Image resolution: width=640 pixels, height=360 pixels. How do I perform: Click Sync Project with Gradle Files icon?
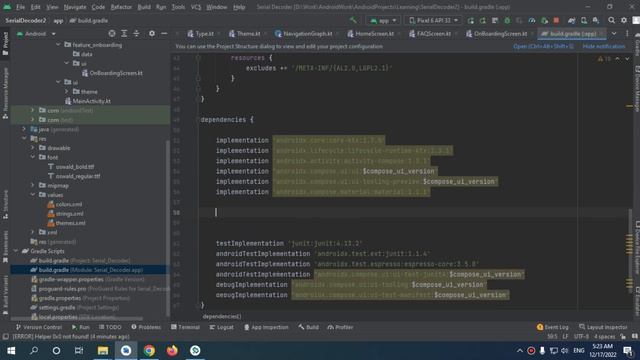pos(571,20)
